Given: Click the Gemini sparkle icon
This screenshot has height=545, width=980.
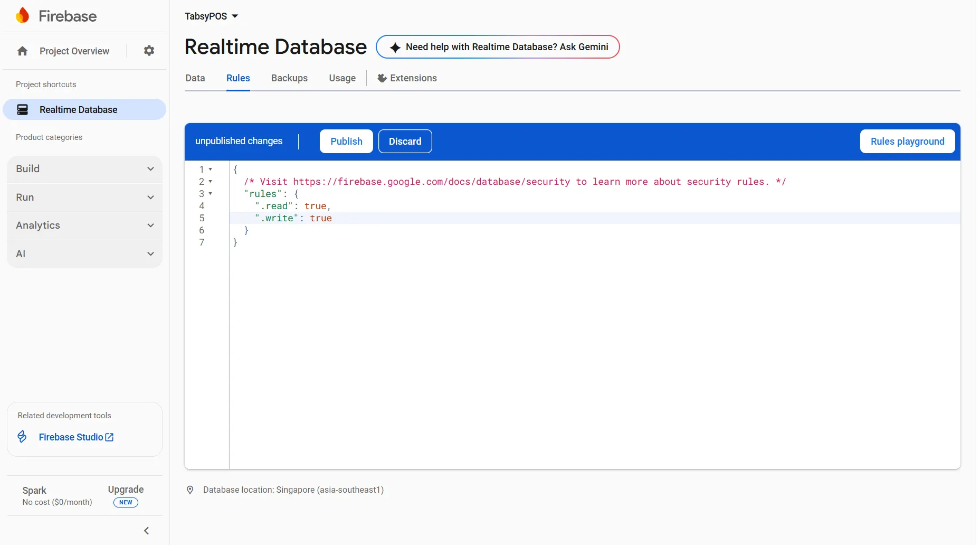Looking at the screenshot, I should [x=395, y=48].
